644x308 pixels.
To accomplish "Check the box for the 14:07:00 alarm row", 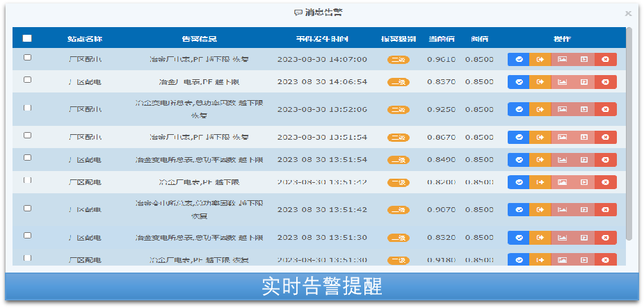I will click(x=27, y=58).
